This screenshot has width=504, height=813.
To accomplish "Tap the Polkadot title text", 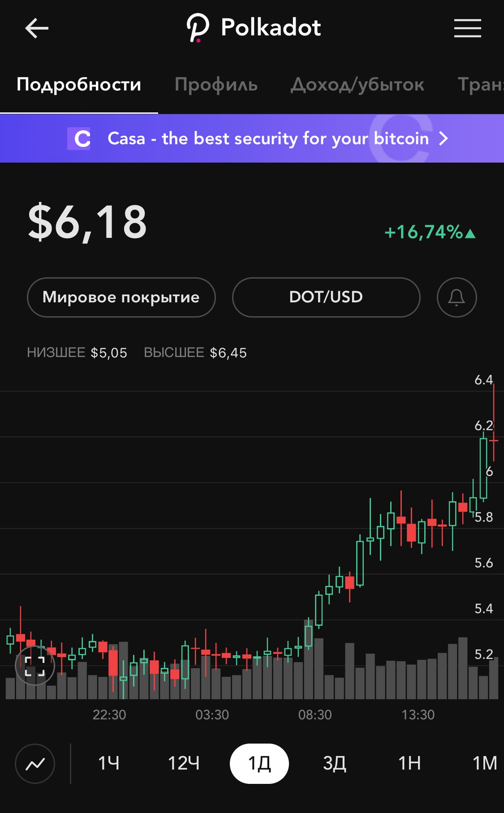I will click(271, 28).
